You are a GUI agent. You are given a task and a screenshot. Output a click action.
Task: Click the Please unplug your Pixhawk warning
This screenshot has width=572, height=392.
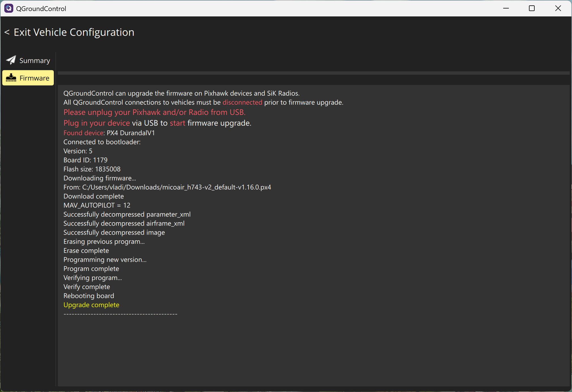pyautogui.click(x=154, y=112)
